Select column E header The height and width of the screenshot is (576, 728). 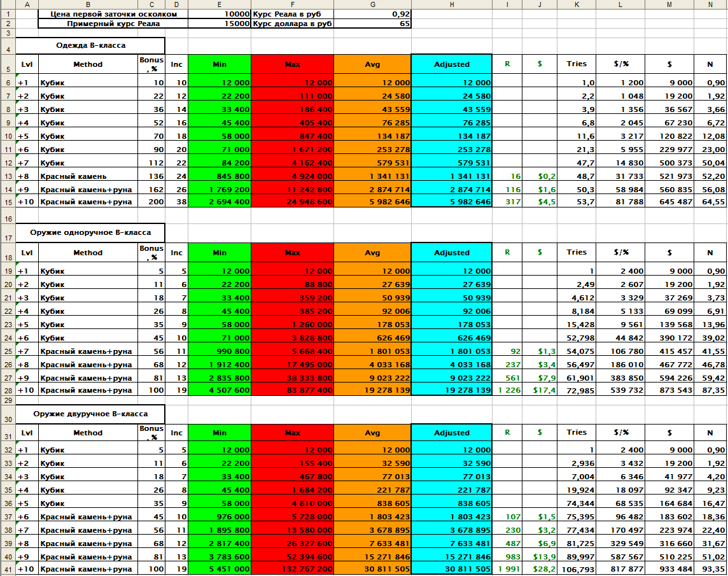(220, 4)
